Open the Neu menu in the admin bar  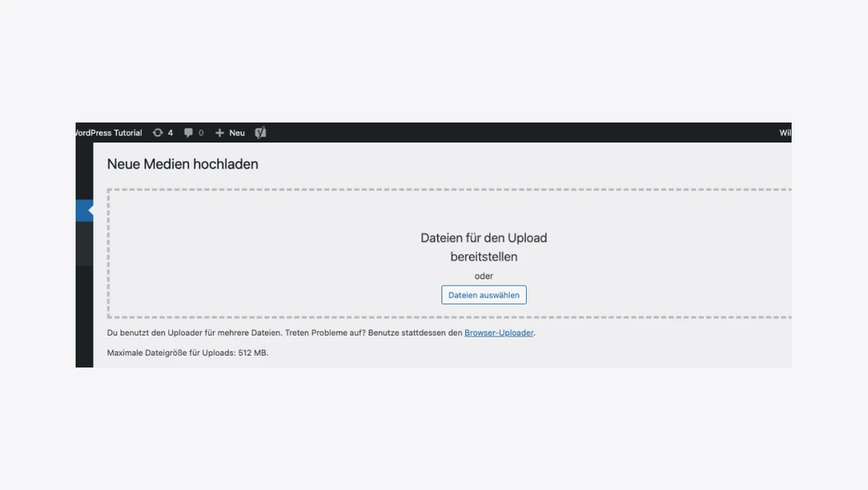click(x=237, y=133)
